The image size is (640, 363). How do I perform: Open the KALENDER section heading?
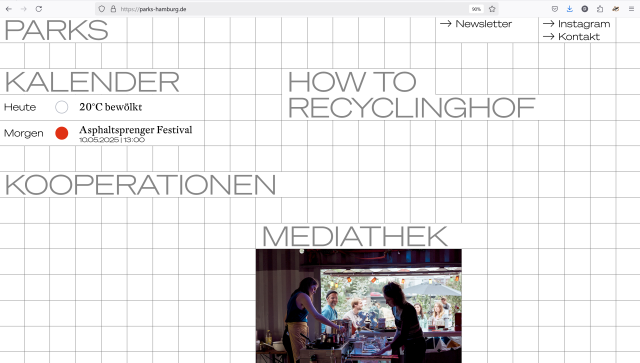click(x=92, y=82)
